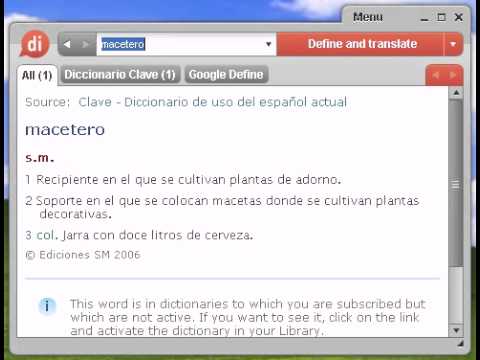Maximize the dictionary window

(441, 17)
